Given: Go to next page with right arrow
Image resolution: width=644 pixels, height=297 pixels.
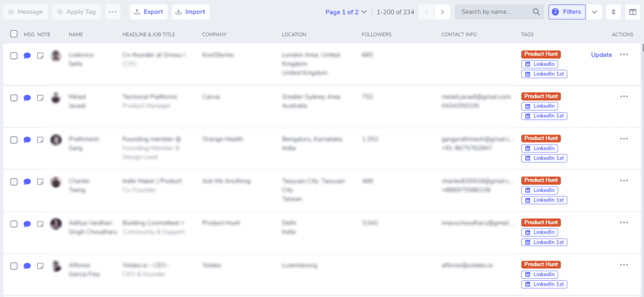Looking at the screenshot, I should coord(442,12).
